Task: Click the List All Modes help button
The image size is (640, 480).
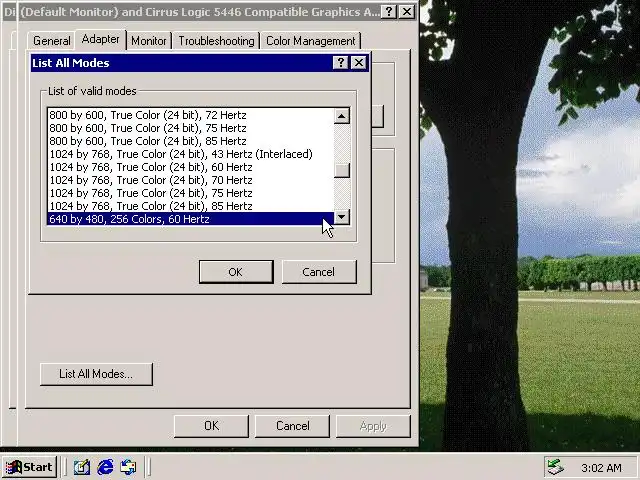Action: pos(340,63)
